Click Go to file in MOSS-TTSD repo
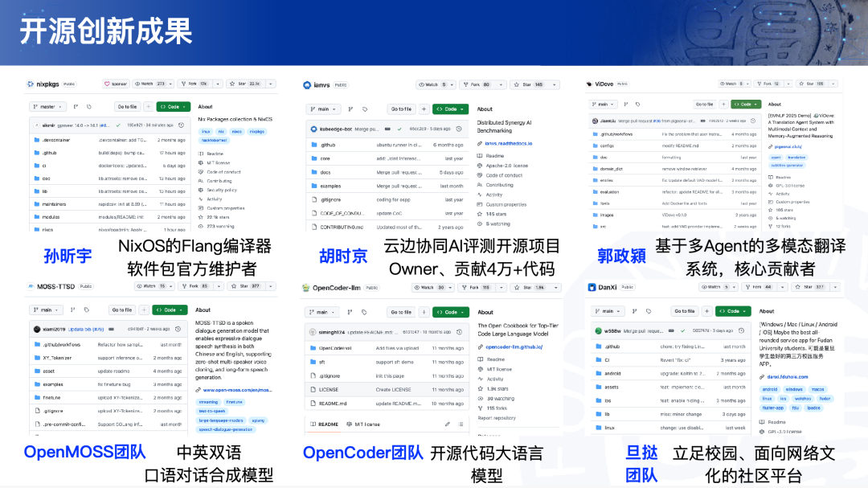This screenshot has height=488, width=868. 123,310
